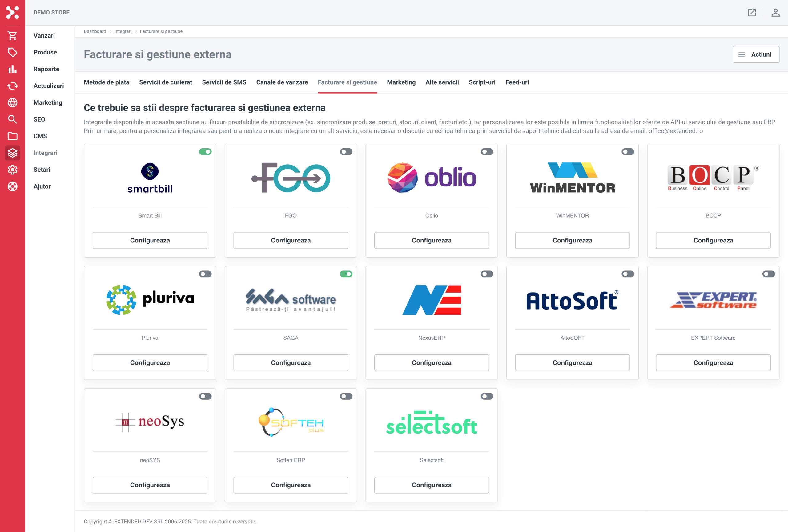Click Configureaza for SAGA
788x532 pixels.
tap(291, 362)
